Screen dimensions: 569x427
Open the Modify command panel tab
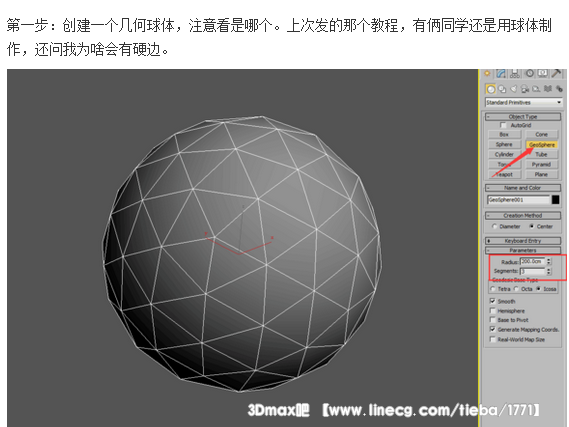point(501,74)
